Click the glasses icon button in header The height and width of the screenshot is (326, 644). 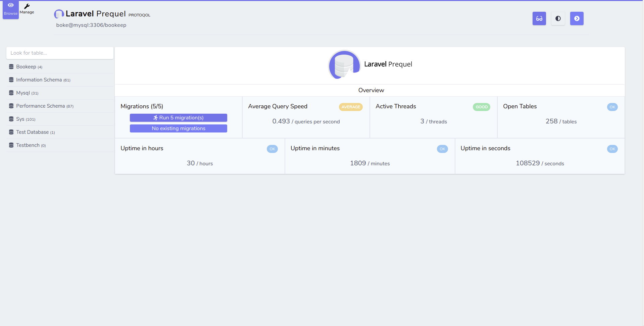click(x=539, y=18)
